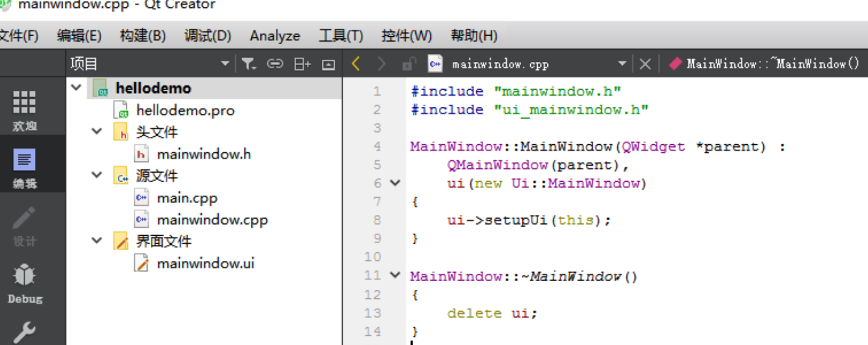868x345 pixels.
Task: Open the 构建(B) menu
Action: (x=143, y=36)
